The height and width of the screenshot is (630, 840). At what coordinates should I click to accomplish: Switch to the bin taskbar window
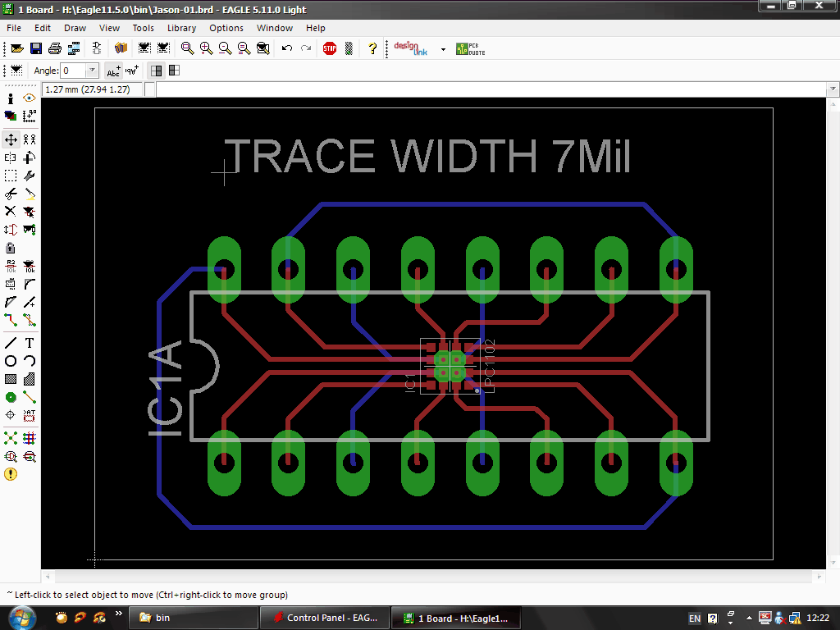click(194, 618)
